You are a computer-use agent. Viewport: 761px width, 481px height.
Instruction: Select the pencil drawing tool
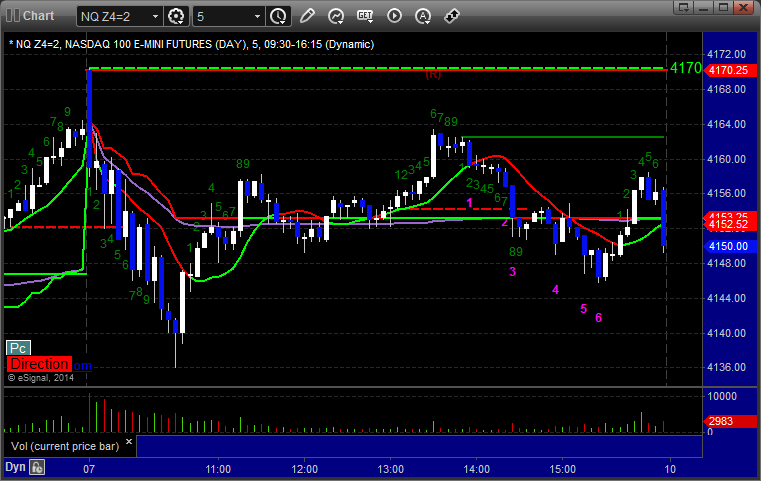pyautogui.click(x=307, y=16)
